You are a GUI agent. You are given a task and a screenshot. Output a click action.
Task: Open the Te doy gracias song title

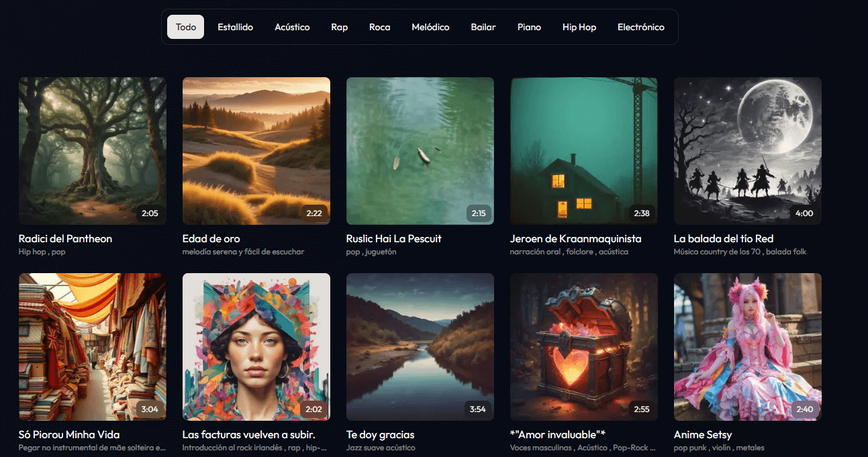[x=380, y=435]
